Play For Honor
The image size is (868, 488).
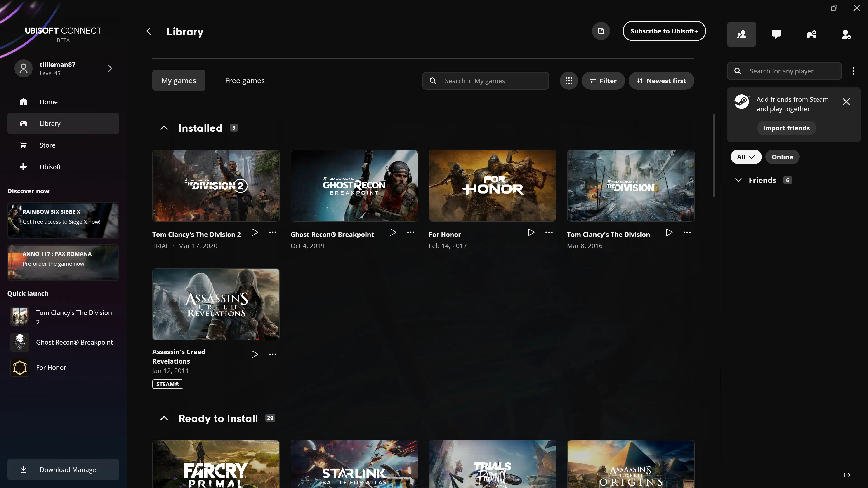point(531,232)
